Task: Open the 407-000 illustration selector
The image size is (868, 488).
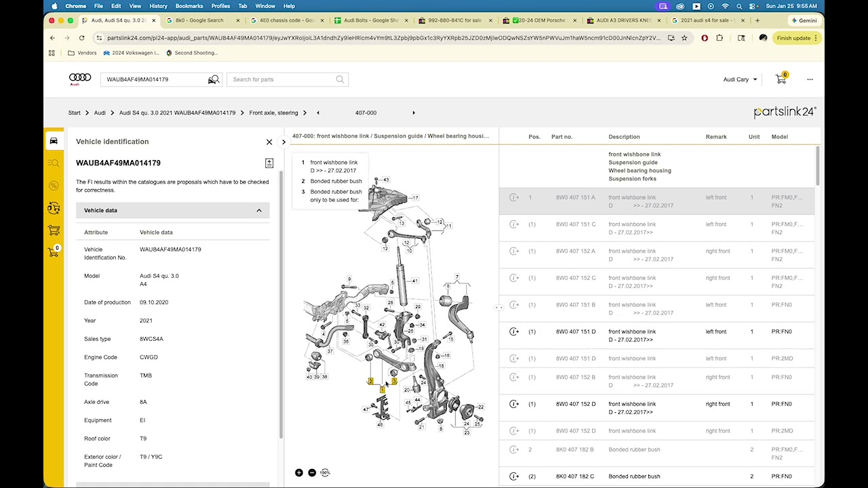Action: (x=366, y=113)
